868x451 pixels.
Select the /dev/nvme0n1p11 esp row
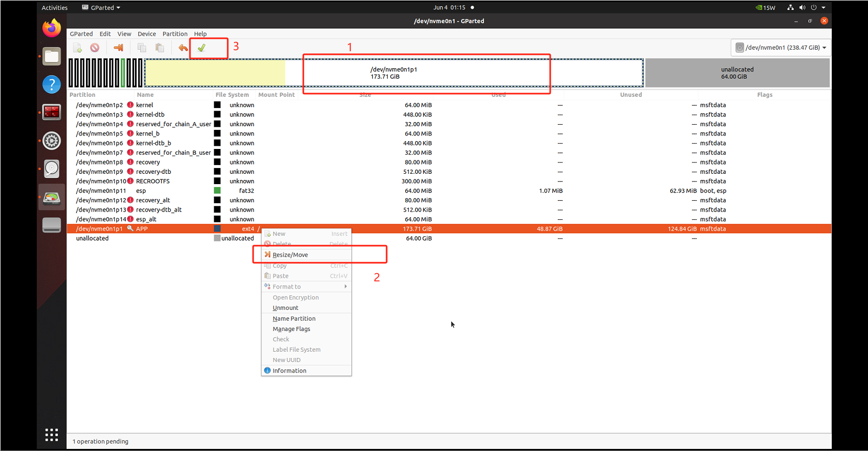pos(449,191)
